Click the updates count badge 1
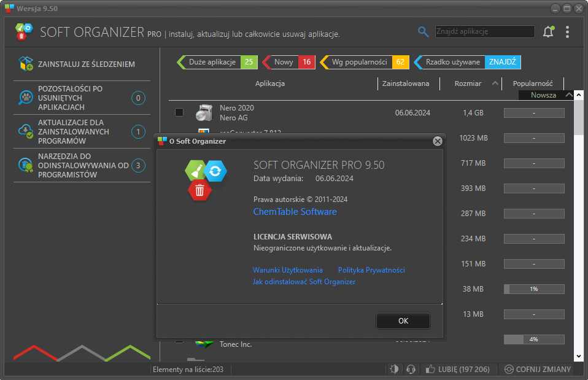This screenshot has width=588, height=380. (138, 131)
